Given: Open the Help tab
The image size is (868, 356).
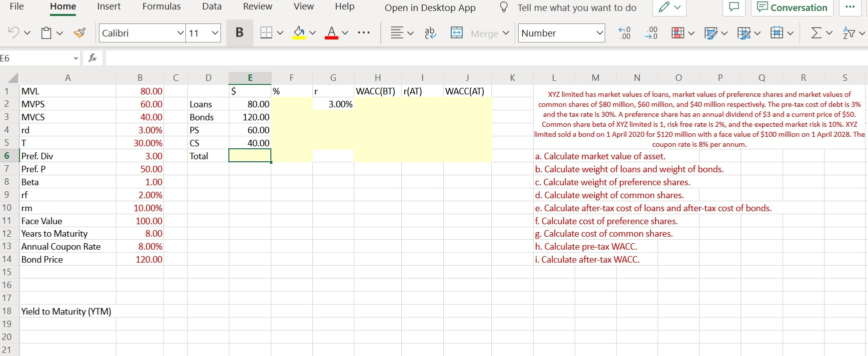Looking at the screenshot, I should 345,6.
